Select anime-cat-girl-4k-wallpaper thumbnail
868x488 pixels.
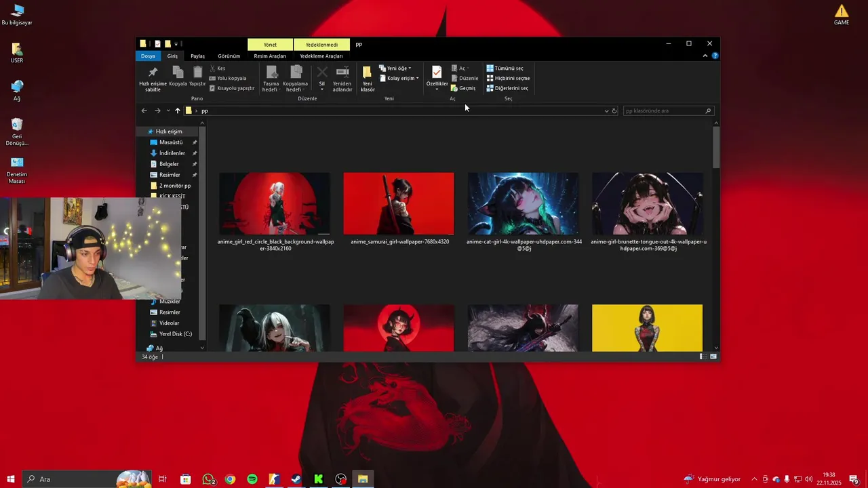coord(524,203)
